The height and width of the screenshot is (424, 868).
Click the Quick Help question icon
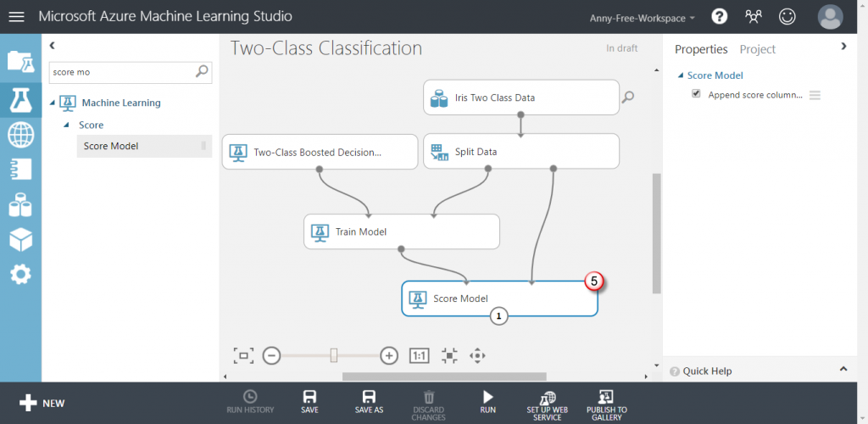[x=674, y=371]
